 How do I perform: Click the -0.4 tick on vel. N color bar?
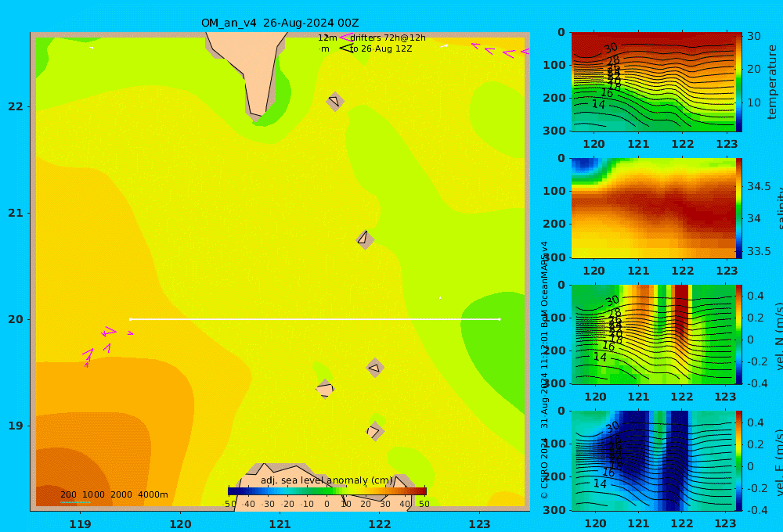coord(757,383)
